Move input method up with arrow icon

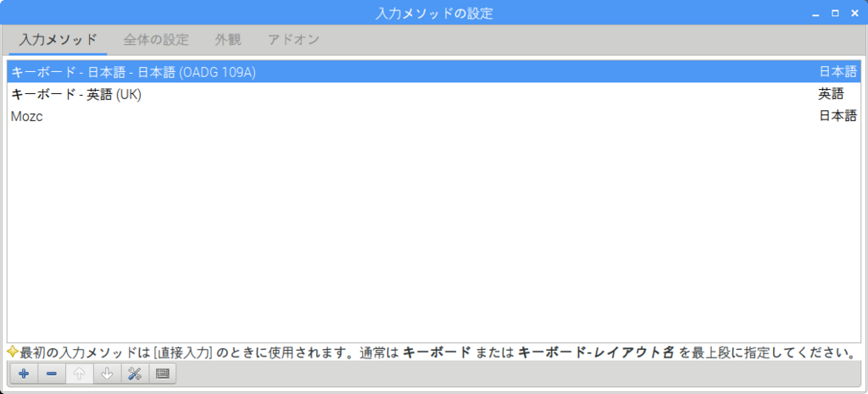click(79, 374)
